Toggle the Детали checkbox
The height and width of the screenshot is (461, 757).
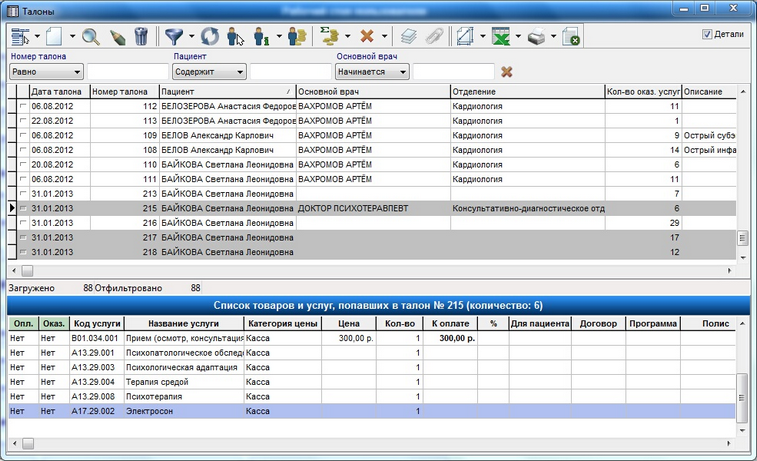[x=707, y=34]
